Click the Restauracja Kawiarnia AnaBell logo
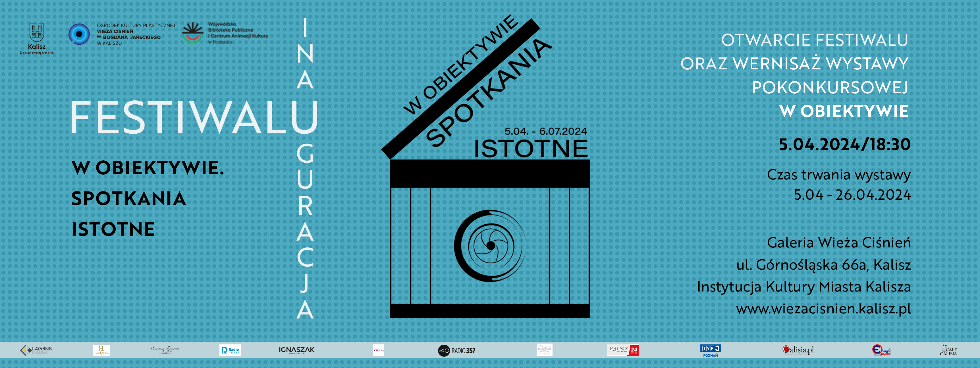 coord(165,350)
